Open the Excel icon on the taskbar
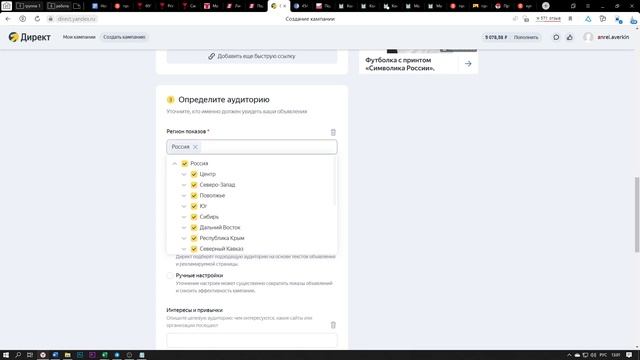This screenshot has height=360, width=640. click(104, 355)
